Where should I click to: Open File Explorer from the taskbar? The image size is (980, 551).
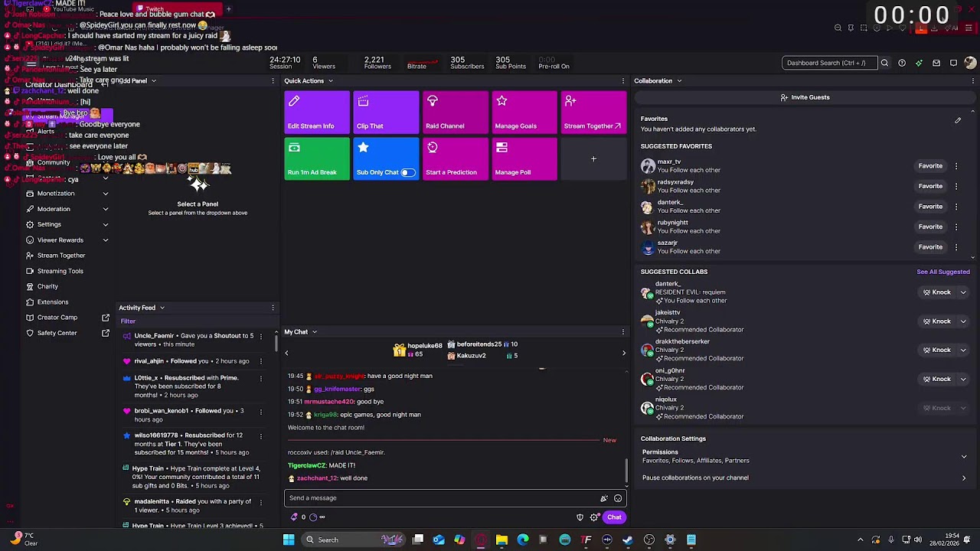pyautogui.click(x=501, y=540)
